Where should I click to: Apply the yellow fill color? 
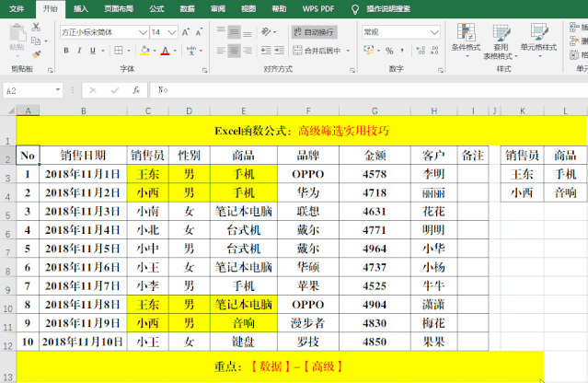(x=143, y=51)
